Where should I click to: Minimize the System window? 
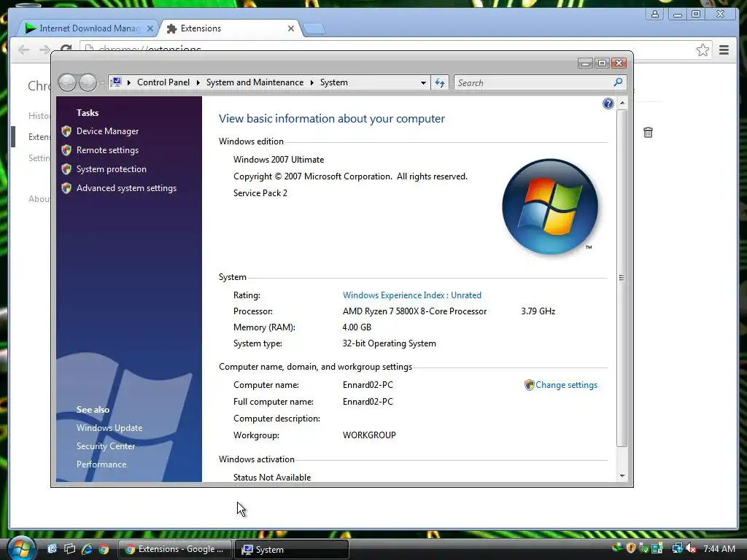click(x=585, y=63)
